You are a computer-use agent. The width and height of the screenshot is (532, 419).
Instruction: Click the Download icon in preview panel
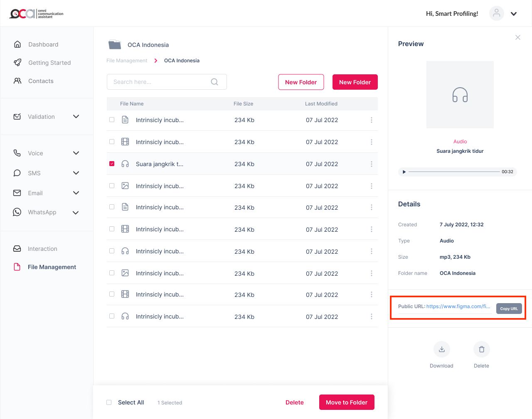coord(441,349)
